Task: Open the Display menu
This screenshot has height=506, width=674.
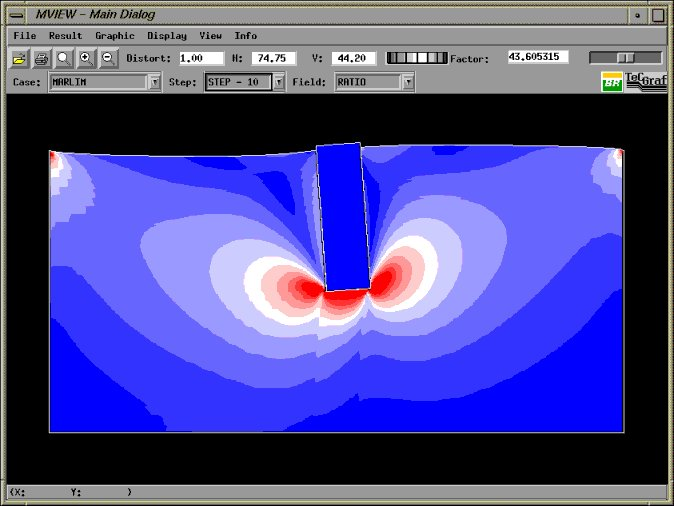Action: coord(166,36)
